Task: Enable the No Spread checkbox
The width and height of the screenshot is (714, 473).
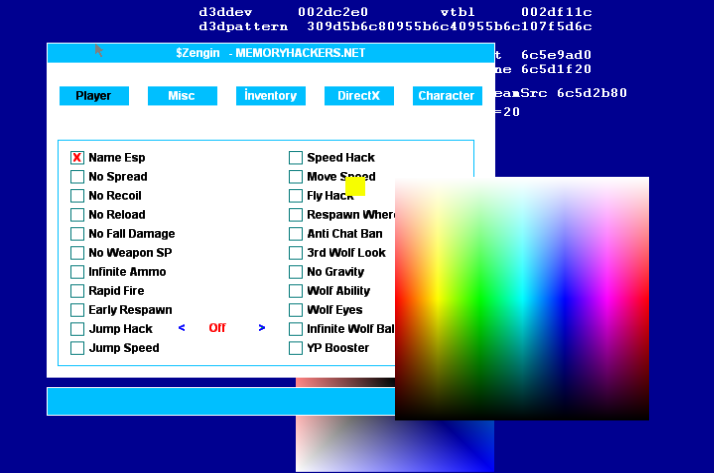Action: [77, 177]
